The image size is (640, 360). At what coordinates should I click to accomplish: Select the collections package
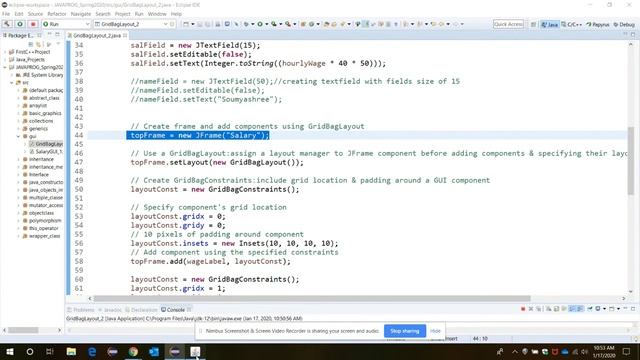coord(41,121)
